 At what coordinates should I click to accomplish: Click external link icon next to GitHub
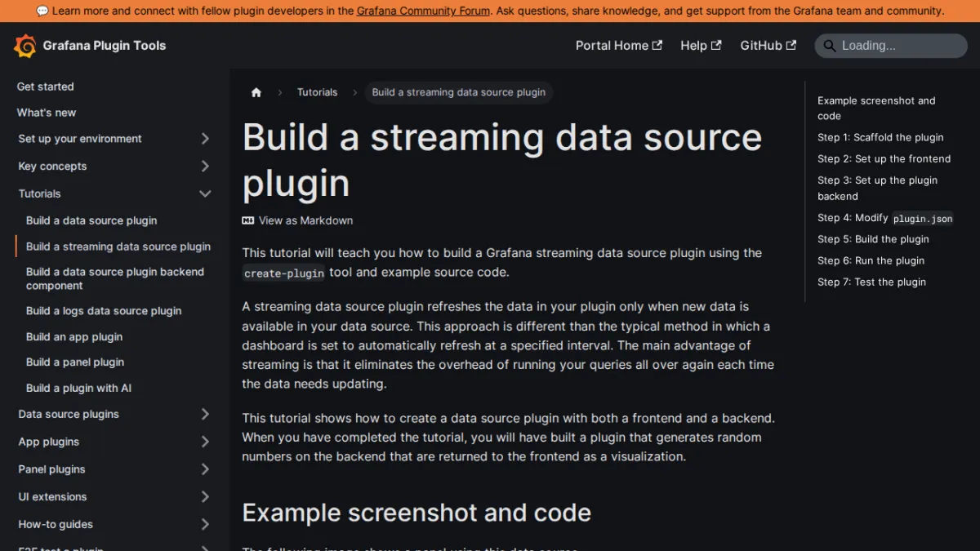[791, 45]
